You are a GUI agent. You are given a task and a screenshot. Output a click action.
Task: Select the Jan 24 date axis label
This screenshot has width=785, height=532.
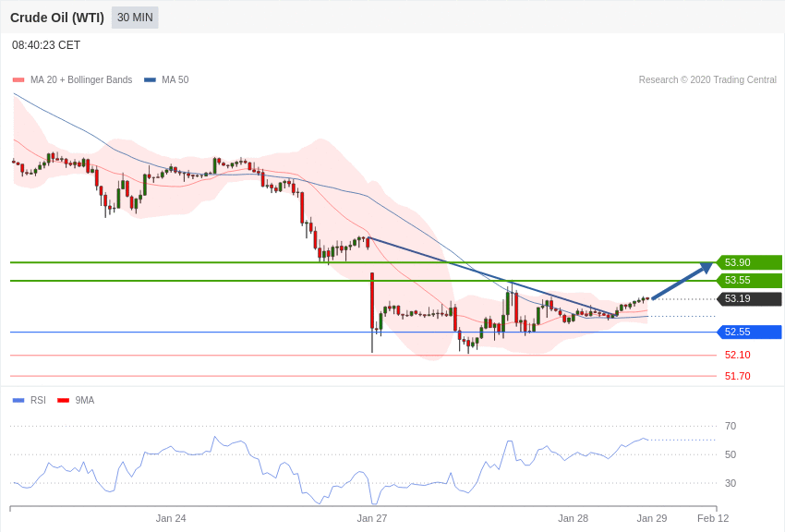click(171, 518)
